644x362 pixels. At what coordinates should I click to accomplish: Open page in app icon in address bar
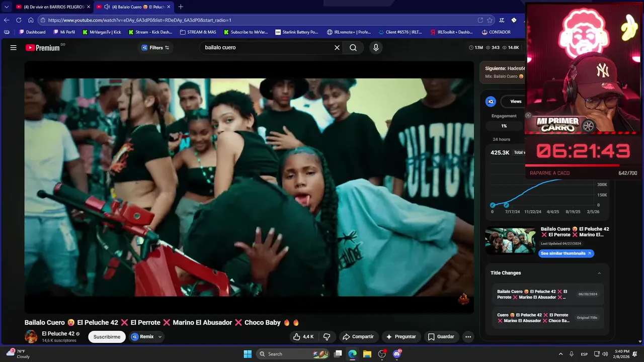tap(480, 20)
